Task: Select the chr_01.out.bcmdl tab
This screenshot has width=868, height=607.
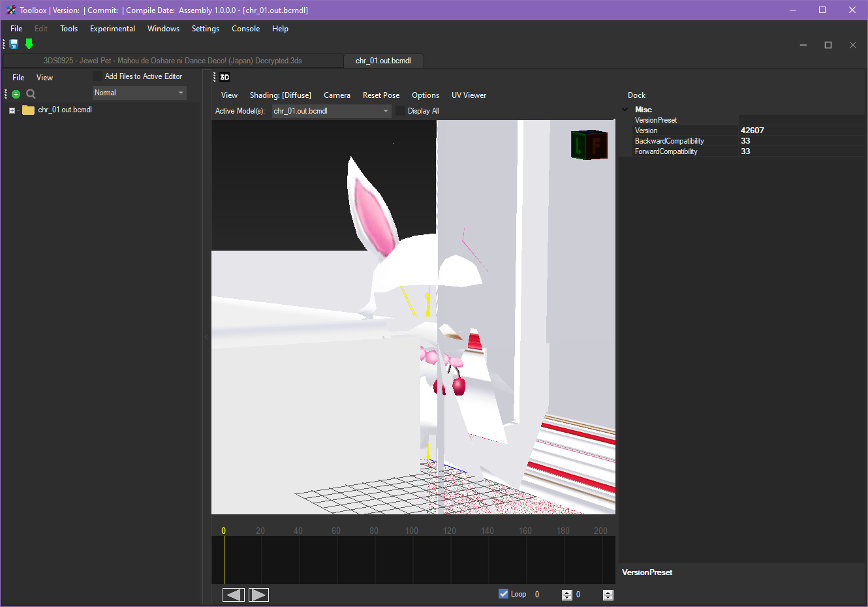Action: (384, 61)
